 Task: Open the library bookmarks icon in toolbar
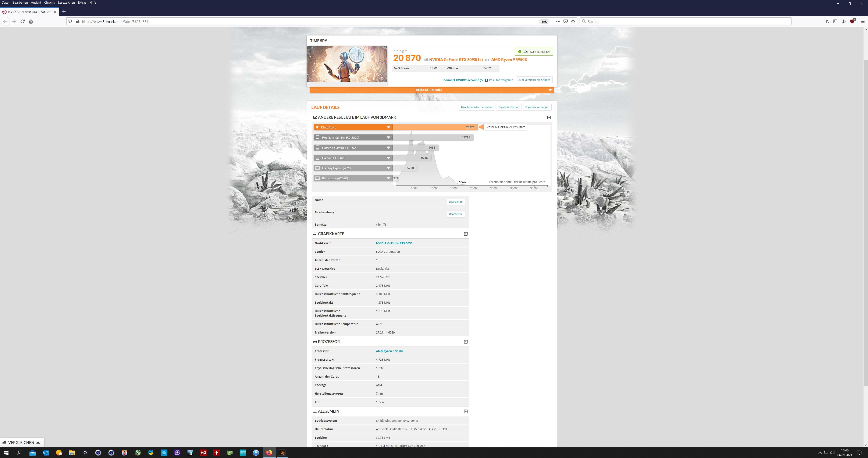[x=826, y=21]
